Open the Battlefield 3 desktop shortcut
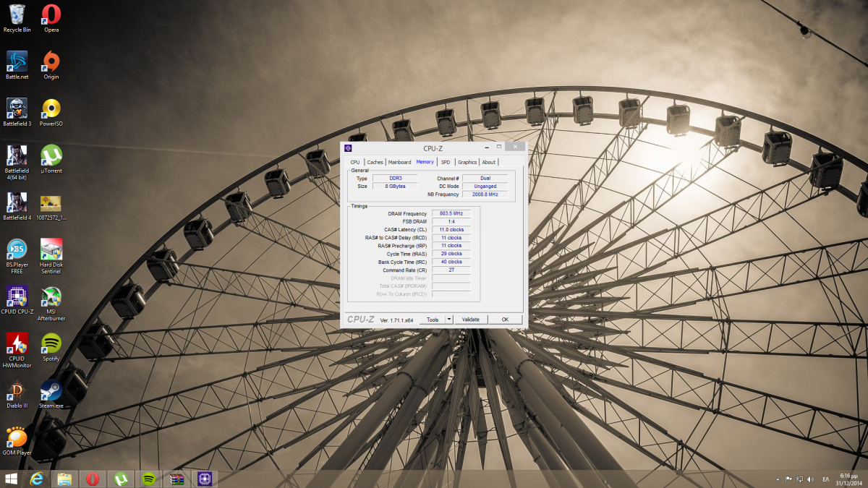The height and width of the screenshot is (488, 868). [17, 112]
